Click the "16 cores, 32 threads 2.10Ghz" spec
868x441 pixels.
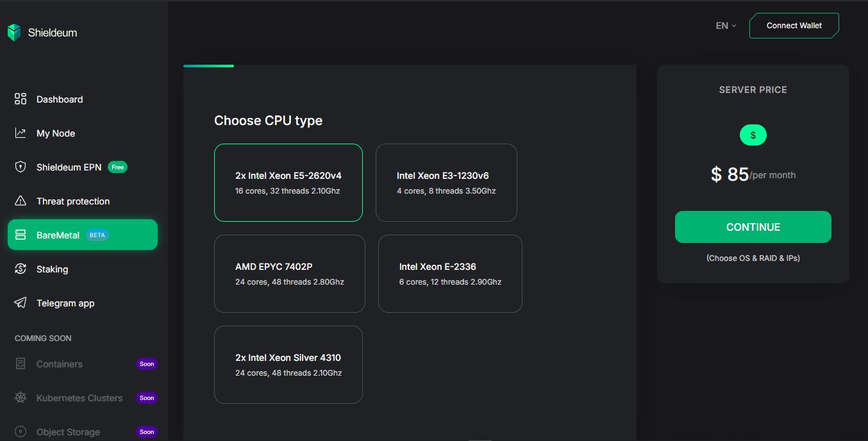[x=288, y=191]
